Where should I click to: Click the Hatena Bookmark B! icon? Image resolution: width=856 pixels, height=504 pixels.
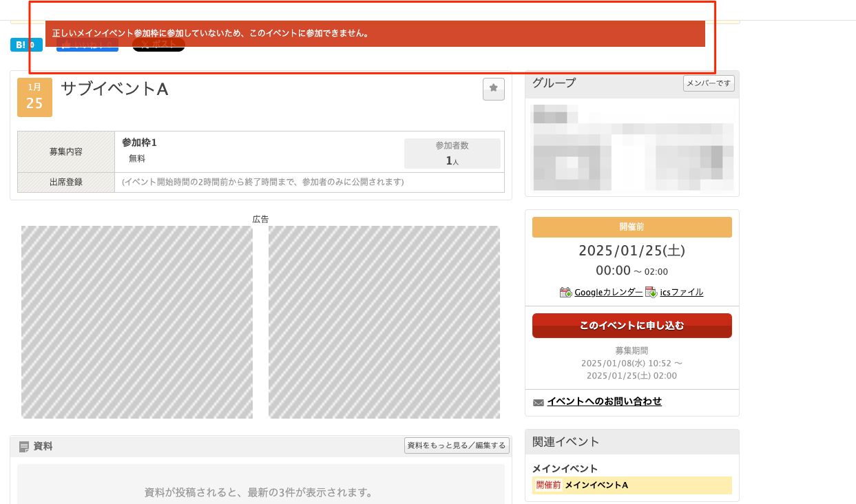point(19,44)
